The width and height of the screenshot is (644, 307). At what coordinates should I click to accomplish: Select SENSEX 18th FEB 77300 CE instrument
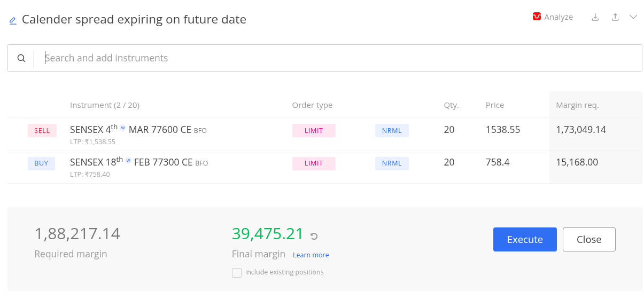coord(139,162)
